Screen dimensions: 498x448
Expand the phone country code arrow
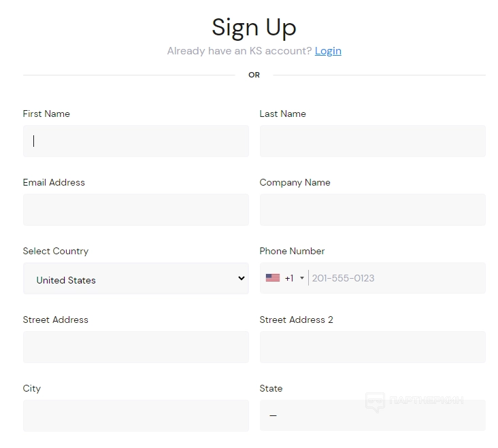(302, 278)
